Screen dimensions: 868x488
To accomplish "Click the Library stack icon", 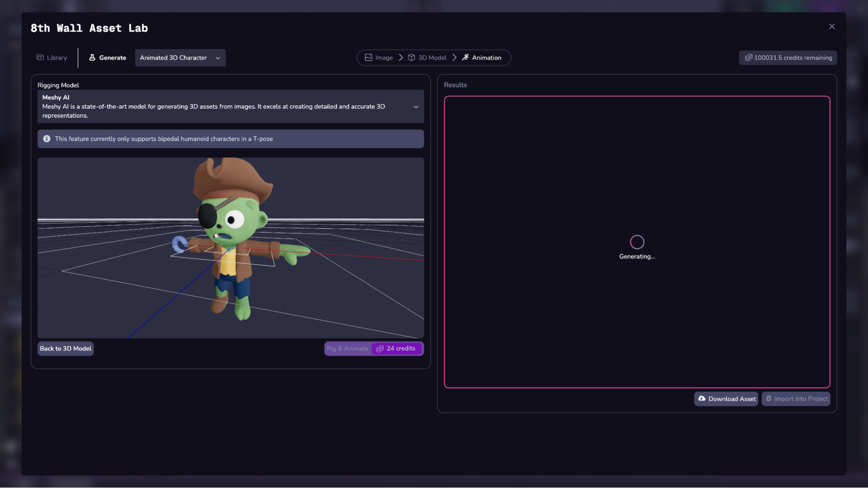I will pyautogui.click(x=40, y=58).
